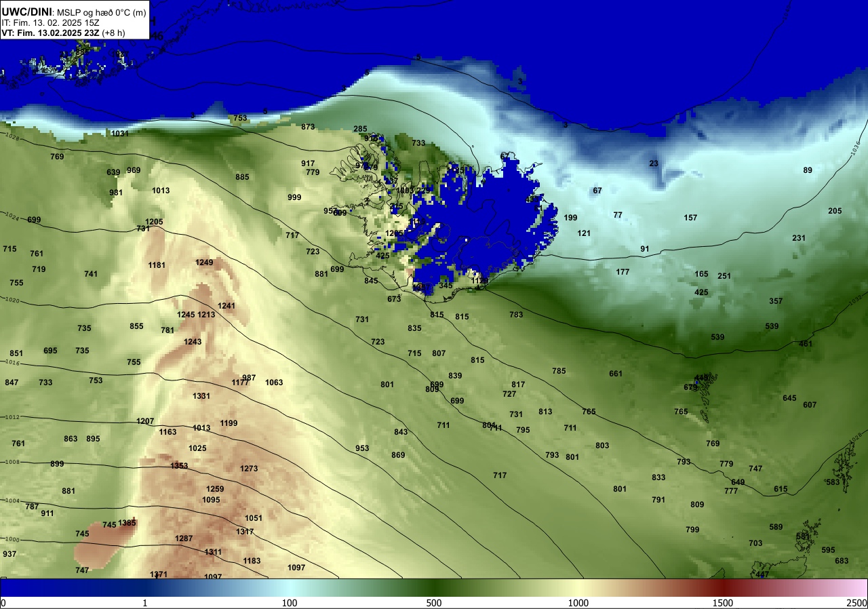
Task: Click the height value 1385
Action: point(127,523)
